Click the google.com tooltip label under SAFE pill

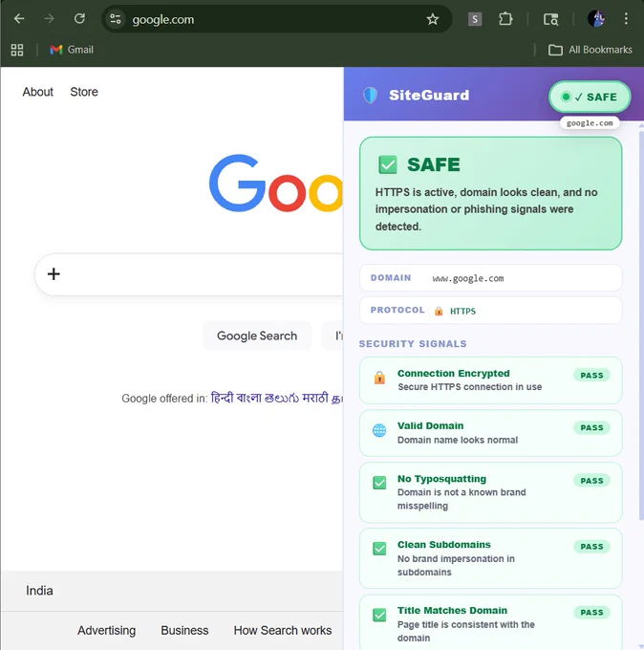590,123
